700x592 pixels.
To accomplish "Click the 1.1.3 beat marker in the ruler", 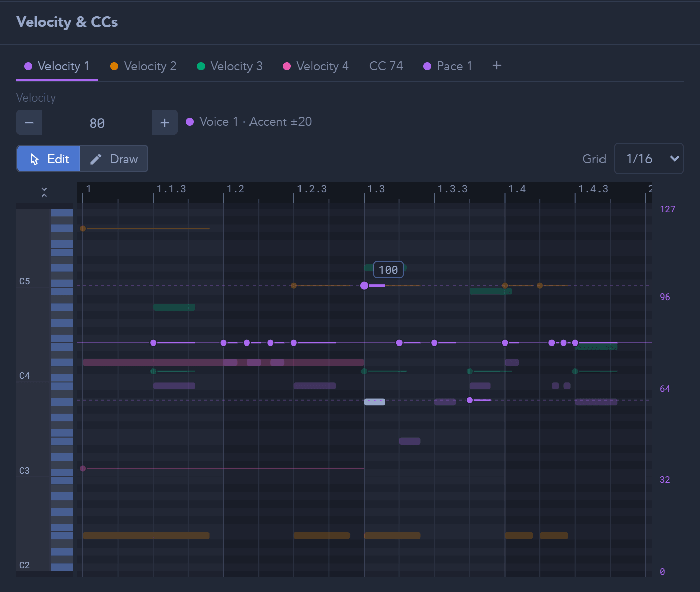I will (171, 189).
